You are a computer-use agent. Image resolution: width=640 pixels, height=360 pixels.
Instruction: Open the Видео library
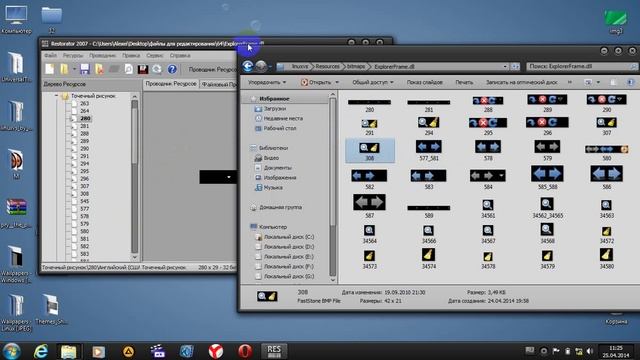click(271, 158)
